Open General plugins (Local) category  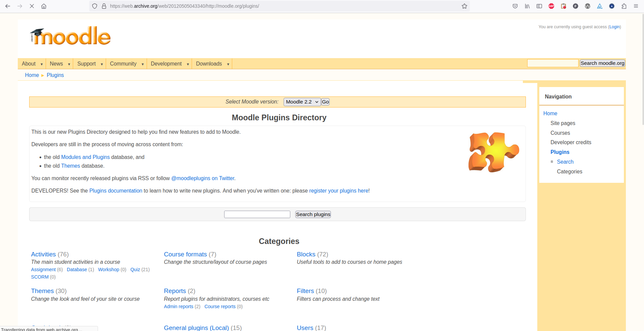[196, 328]
